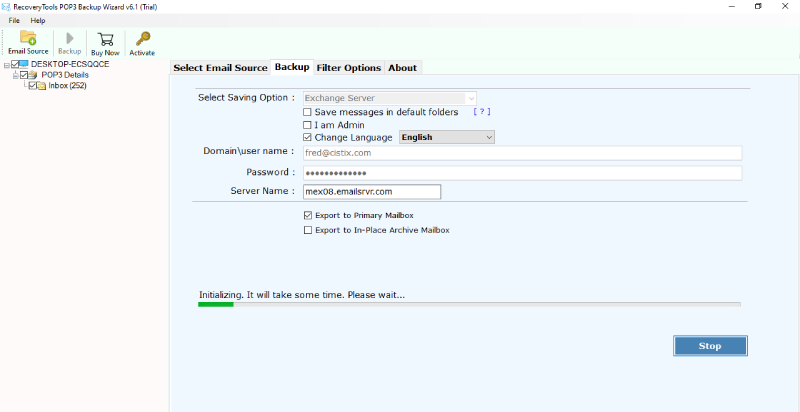Click the Backup play icon in toolbar
The image size is (800, 412).
point(69,38)
